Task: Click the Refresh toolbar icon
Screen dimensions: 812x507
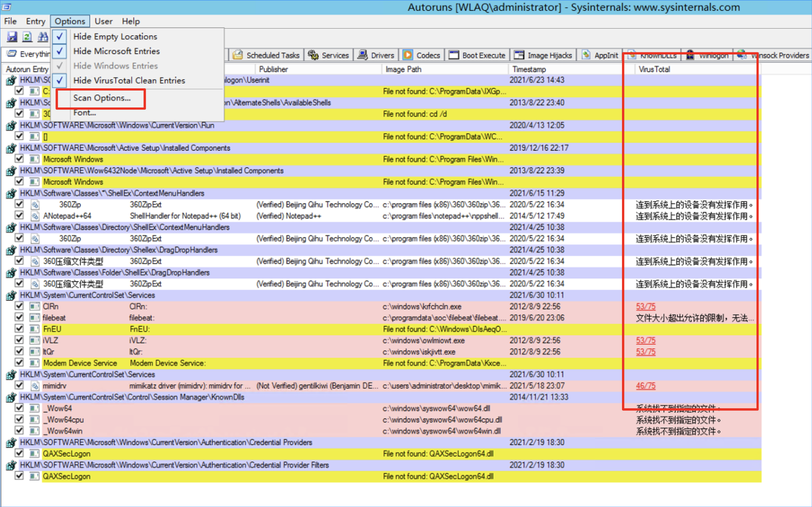Action: tap(27, 36)
